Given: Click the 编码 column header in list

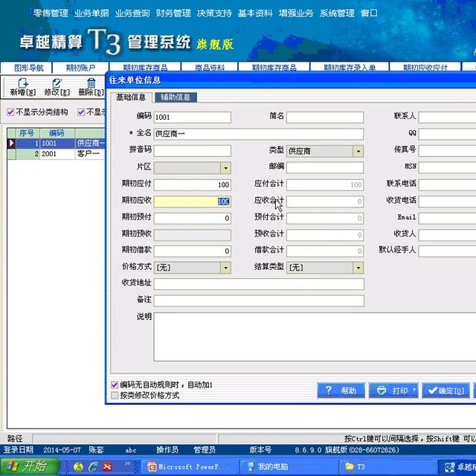Looking at the screenshot, I should click(x=57, y=133).
